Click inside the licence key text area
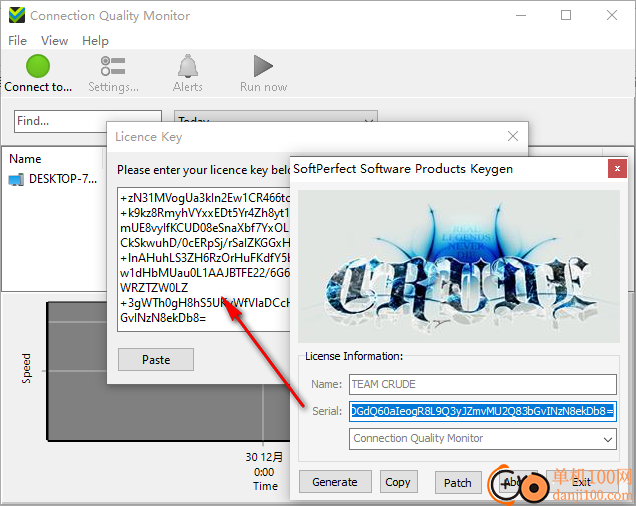The height and width of the screenshot is (506, 636). pyautogui.click(x=204, y=260)
